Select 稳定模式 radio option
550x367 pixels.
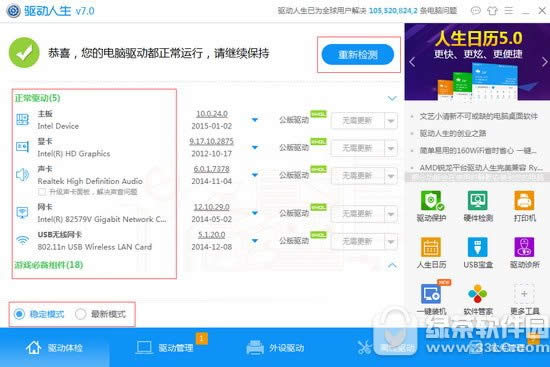19,314
